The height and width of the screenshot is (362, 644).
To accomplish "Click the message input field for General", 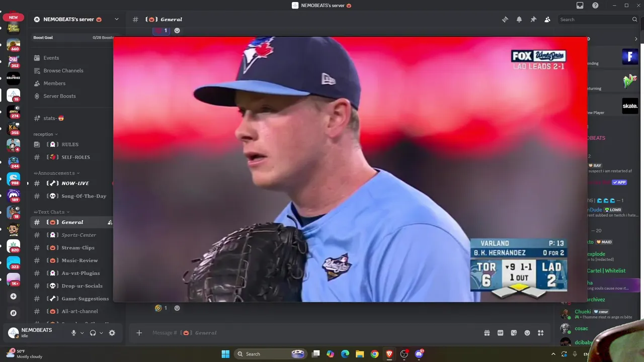I will tap(312, 333).
